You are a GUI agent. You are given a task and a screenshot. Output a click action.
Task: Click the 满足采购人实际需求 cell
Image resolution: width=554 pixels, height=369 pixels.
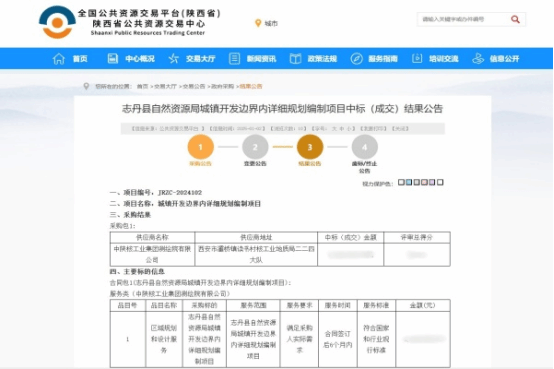coord(299,339)
